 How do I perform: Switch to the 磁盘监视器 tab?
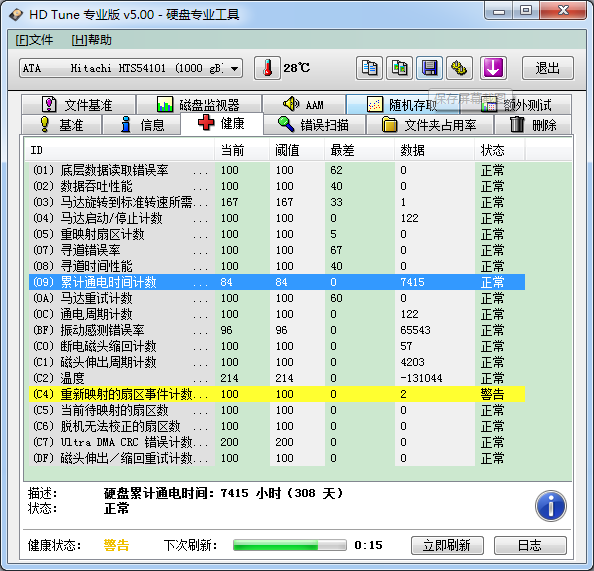click(x=199, y=105)
